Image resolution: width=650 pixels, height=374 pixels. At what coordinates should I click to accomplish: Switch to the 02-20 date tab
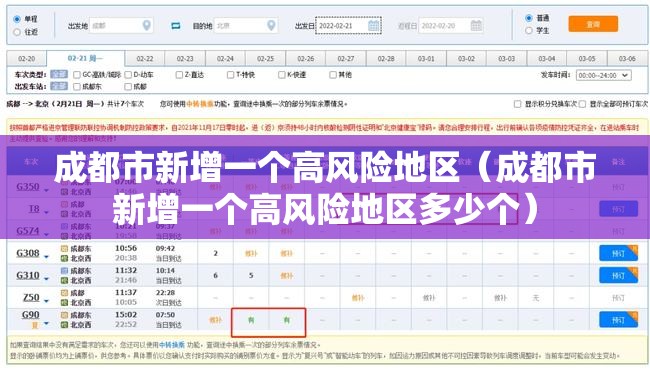[27, 58]
